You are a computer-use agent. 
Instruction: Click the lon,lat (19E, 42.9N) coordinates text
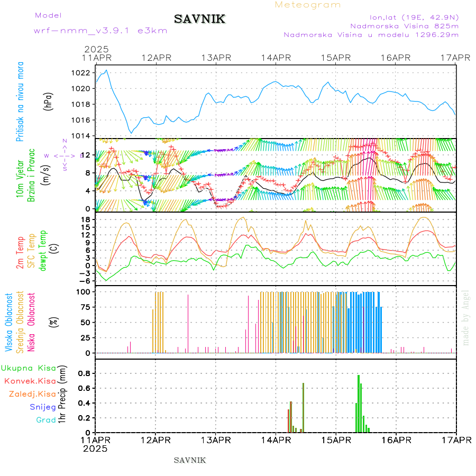tap(414, 16)
